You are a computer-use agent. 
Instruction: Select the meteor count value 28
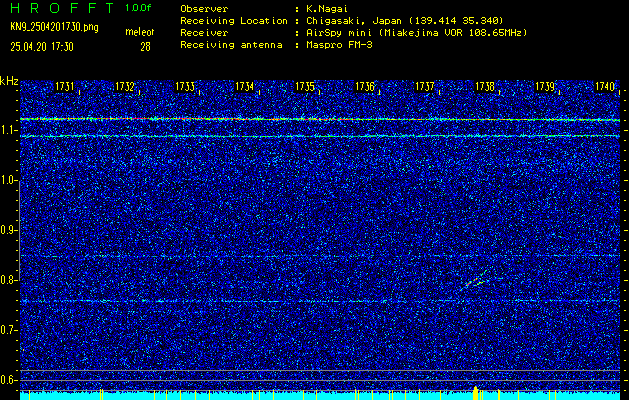coord(145,47)
